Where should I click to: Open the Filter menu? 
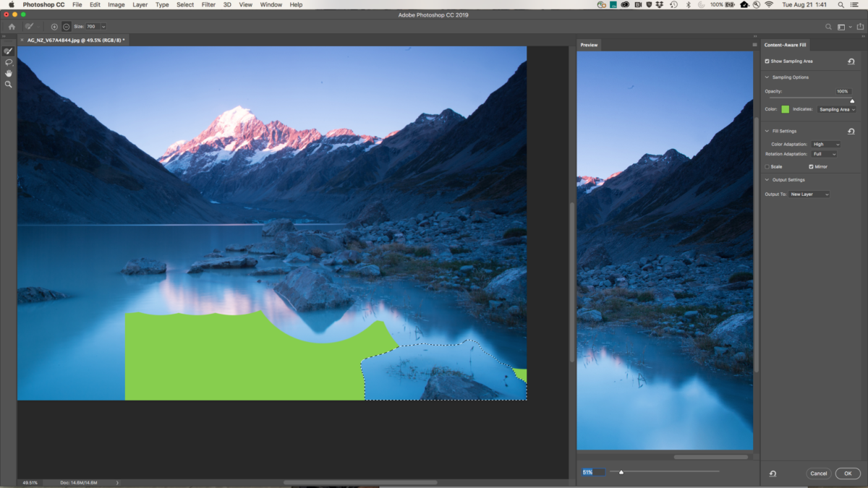[208, 4]
